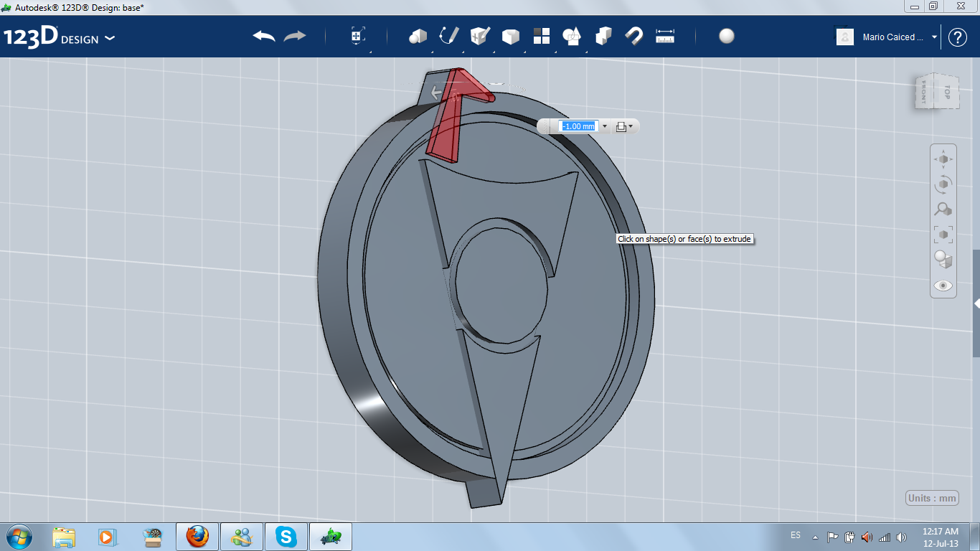Open the Sketch tools menu
This screenshot has height=551, width=980.
449,36
